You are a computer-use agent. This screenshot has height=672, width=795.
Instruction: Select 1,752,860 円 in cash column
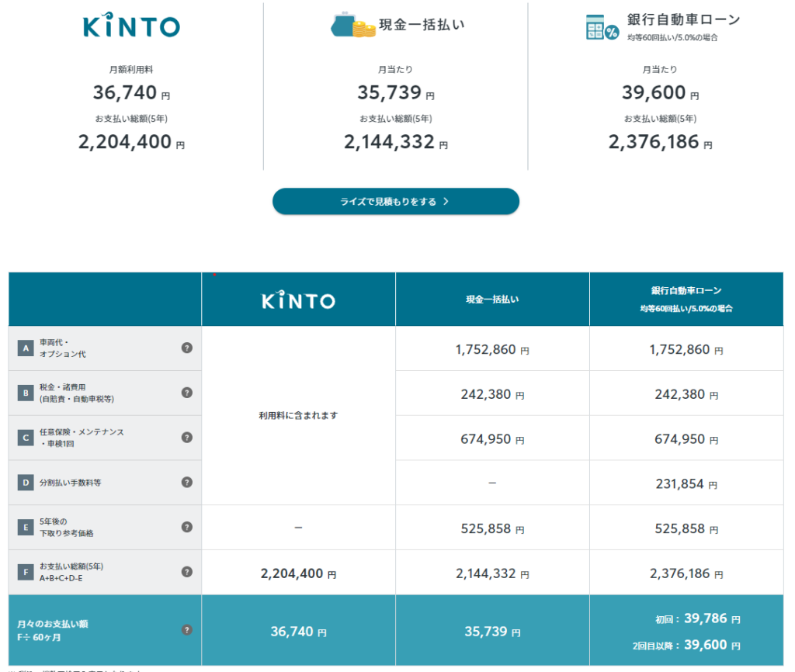(x=492, y=350)
